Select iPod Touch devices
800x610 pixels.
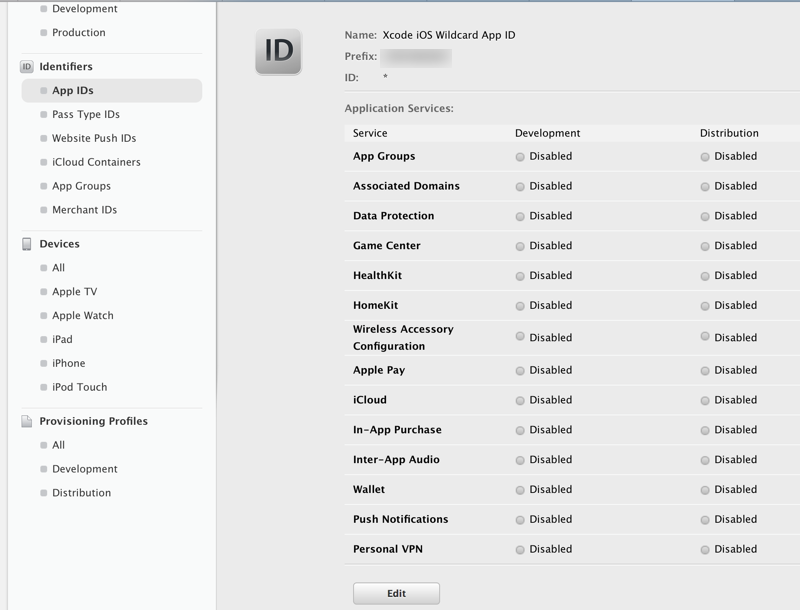pos(80,387)
